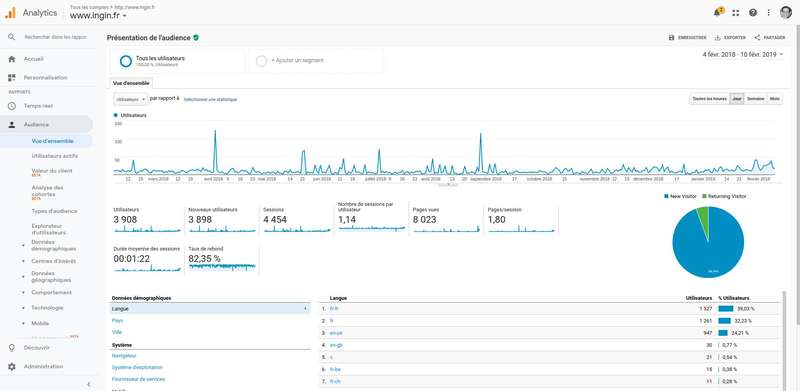Click the Partager share icon
The image size is (800, 391).
pyautogui.click(x=757, y=38)
